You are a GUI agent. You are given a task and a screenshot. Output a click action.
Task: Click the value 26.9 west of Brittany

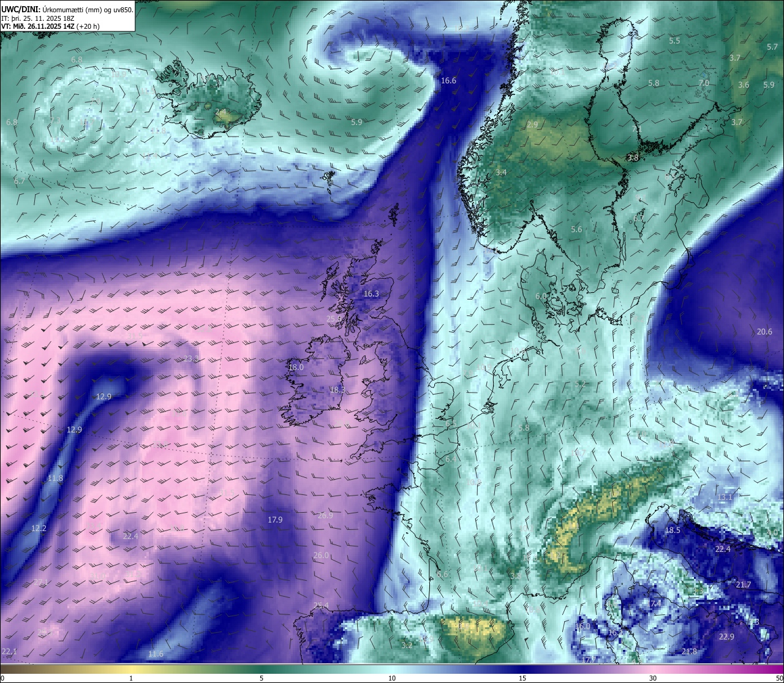(325, 516)
